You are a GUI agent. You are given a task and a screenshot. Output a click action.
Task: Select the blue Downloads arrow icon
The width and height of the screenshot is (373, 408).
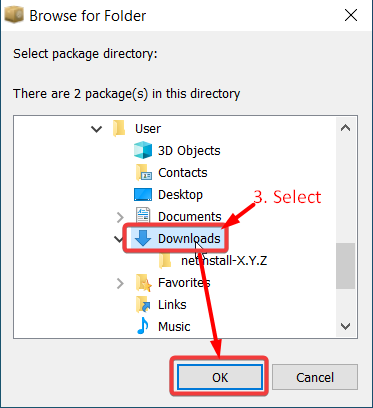tap(143, 239)
